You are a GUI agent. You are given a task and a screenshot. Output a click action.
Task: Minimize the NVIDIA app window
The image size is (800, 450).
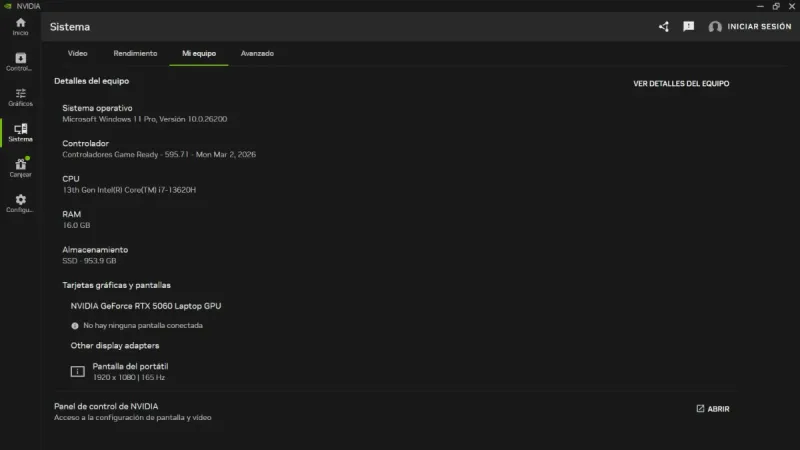click(x=760, y=6)
